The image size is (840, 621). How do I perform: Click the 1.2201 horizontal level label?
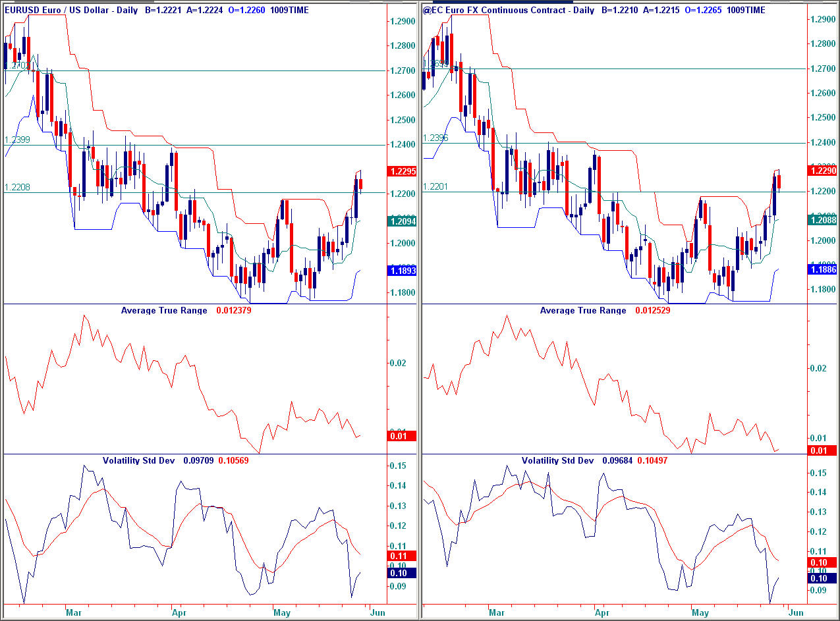tap(435, 186)
